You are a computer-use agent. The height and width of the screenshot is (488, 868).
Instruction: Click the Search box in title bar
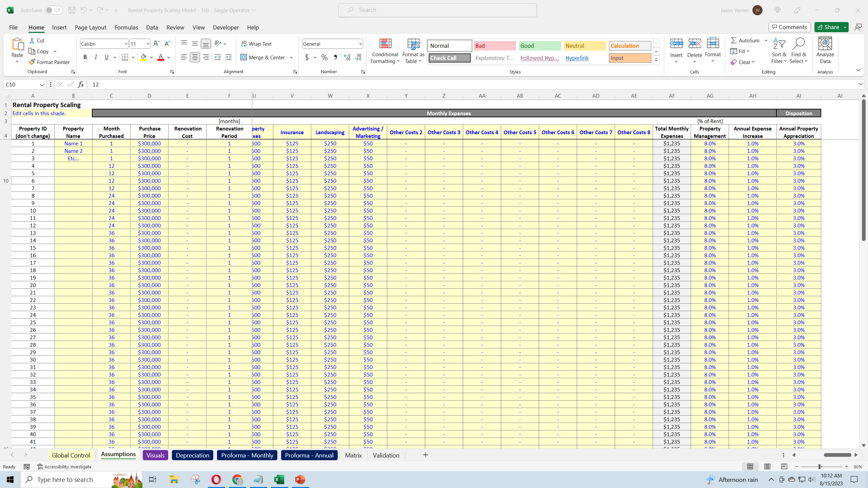point(437,10)
